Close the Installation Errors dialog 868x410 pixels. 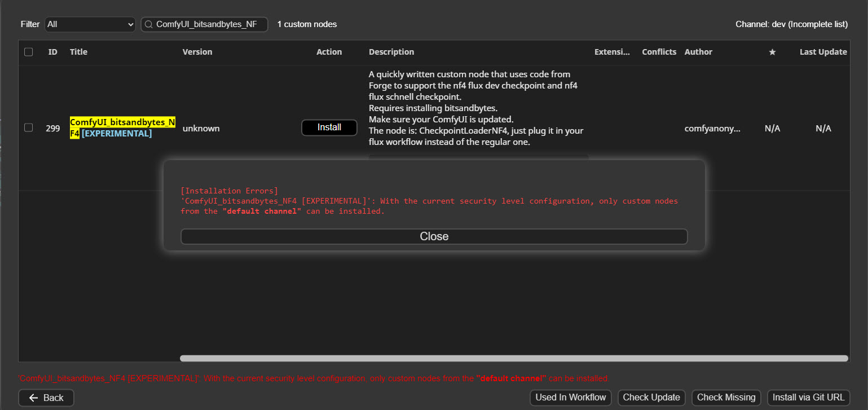[434, 236]
